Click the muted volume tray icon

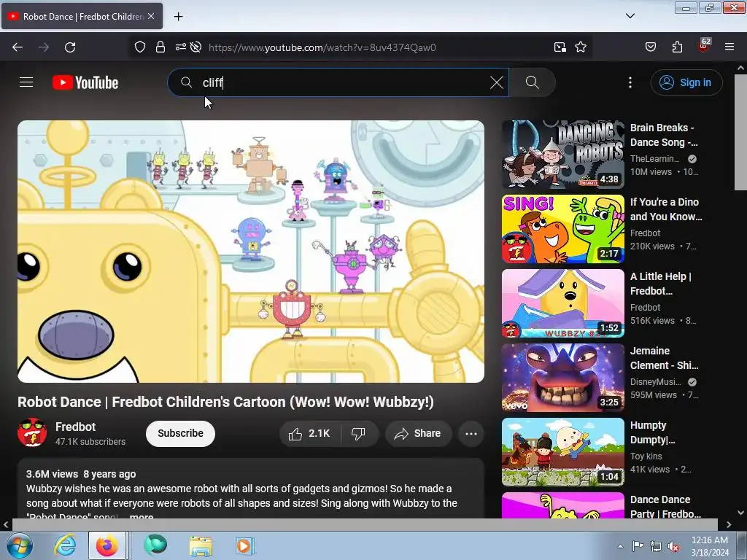673,546
